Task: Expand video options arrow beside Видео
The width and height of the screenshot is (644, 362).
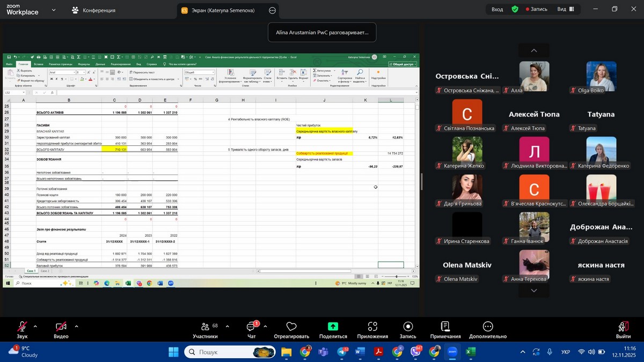Action: pyautogui.click(x=76, y=326)
